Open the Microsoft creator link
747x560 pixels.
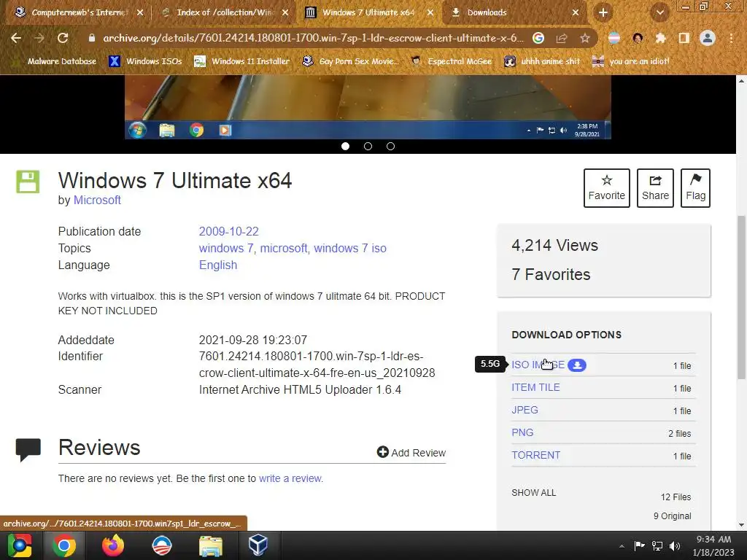97,200
